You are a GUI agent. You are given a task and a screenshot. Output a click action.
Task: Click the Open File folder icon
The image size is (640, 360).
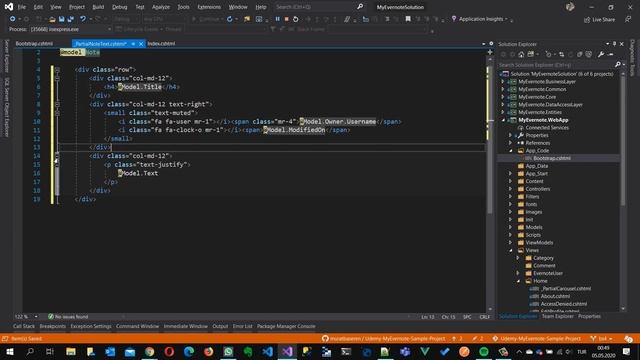(52, 19)
